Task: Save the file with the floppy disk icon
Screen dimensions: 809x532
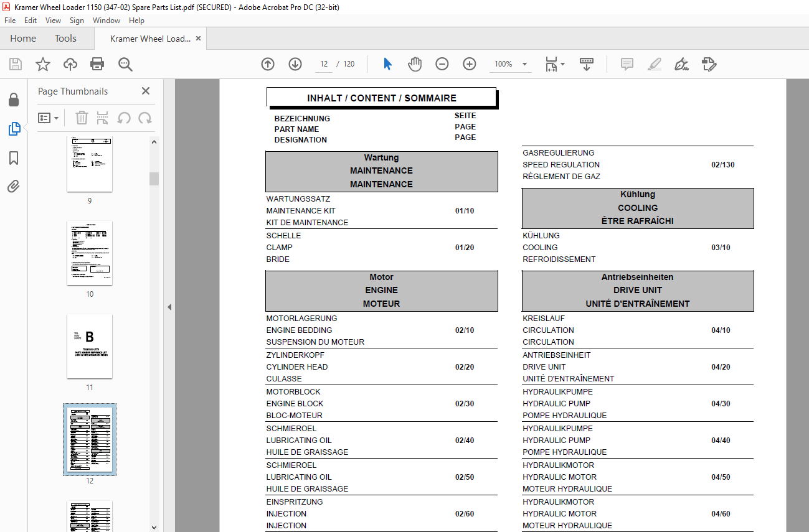Action: [x=16, y=64]
